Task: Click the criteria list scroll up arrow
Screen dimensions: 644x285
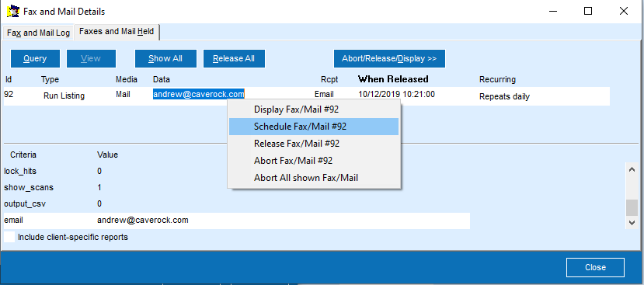Action: coord(632,169)
